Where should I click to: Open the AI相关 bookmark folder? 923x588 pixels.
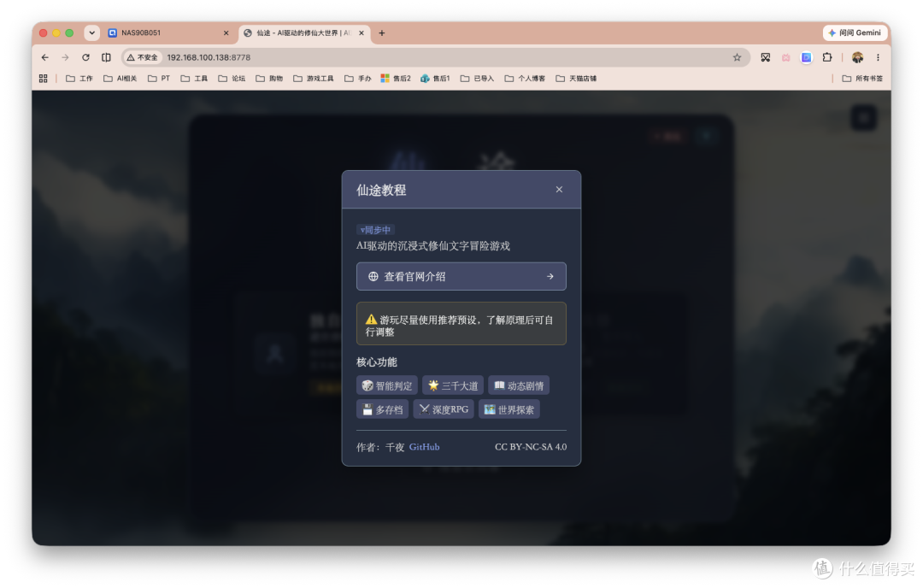121,79
